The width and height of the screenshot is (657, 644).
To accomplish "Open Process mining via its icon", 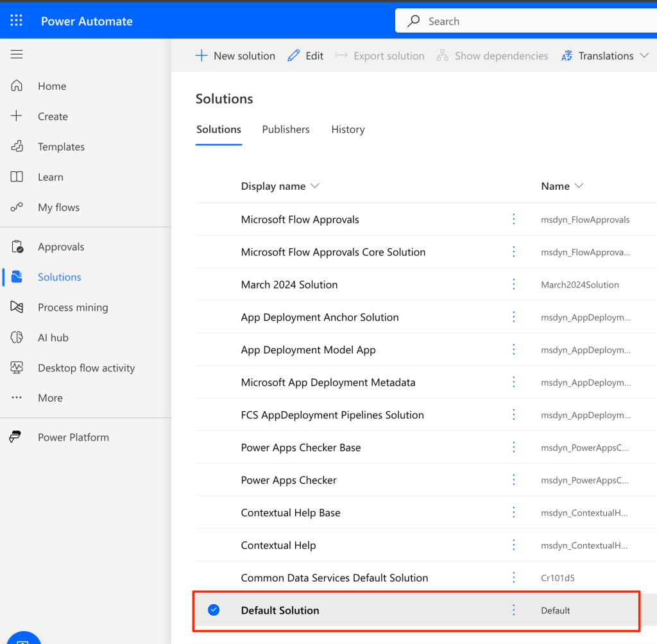I will click(17, 307).
